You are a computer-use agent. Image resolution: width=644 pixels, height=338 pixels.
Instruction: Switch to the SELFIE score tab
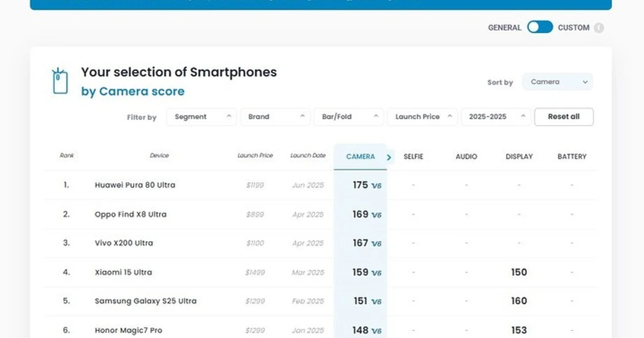[413, 157]
